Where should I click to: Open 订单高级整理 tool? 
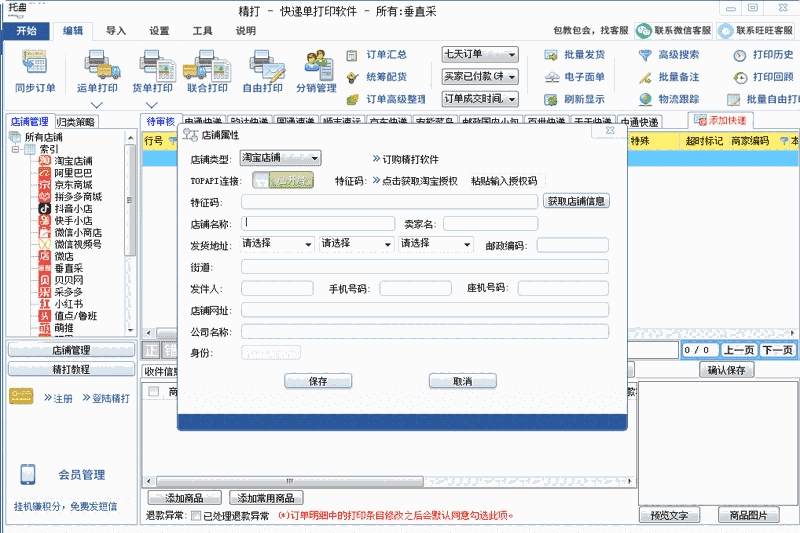386,99
